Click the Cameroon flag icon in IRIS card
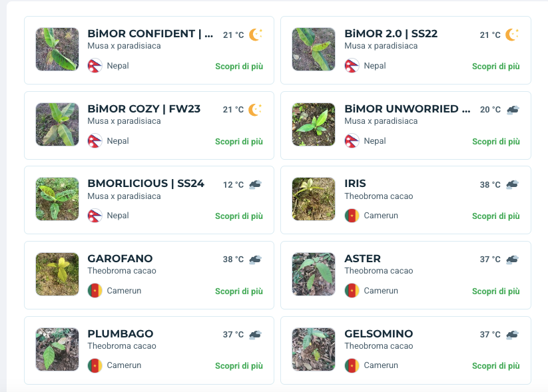Screen dimensions: 548x392 (352, 216)
